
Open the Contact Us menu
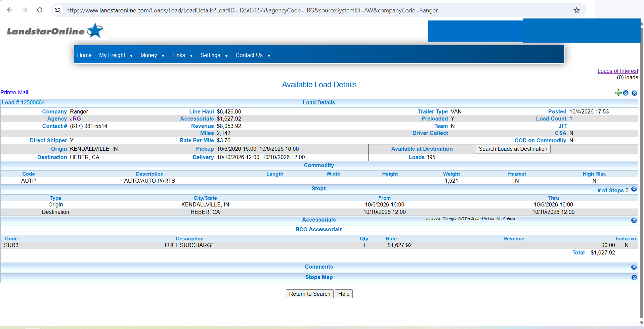pos(249,55)
